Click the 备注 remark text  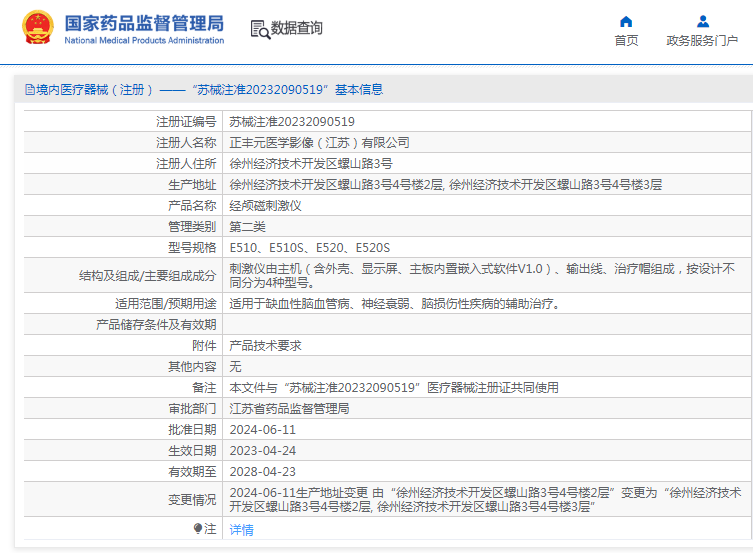394,388
